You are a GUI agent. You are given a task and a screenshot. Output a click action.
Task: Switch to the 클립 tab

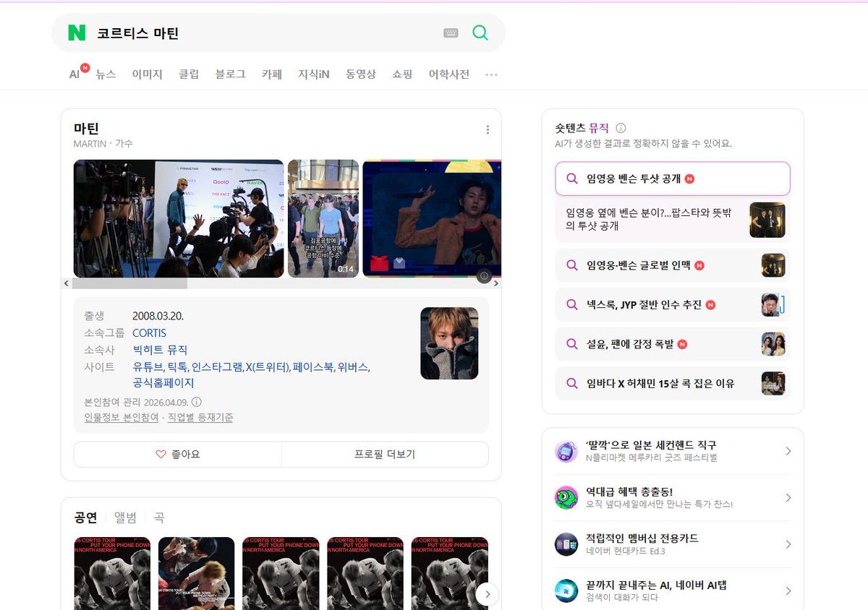pyautogui.click(x=189, y=74)
